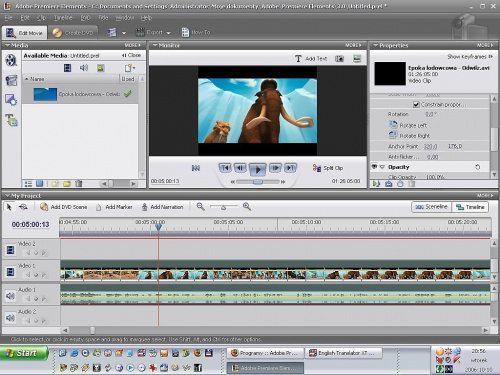Toggle audio filter in Available Media

84,68
